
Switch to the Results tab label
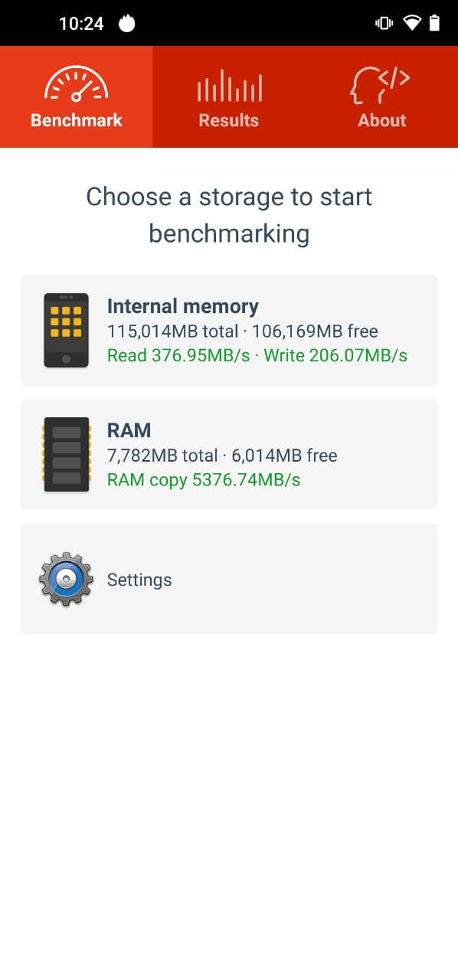point(229,120)
